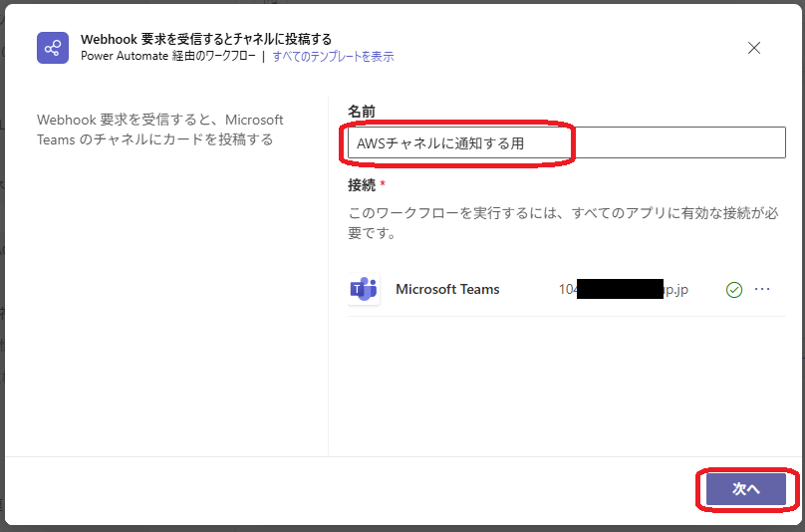Viewport: 805px width, 532px height.
Task: Click the workflow share icon in dialog header
Action: point(53,48)
